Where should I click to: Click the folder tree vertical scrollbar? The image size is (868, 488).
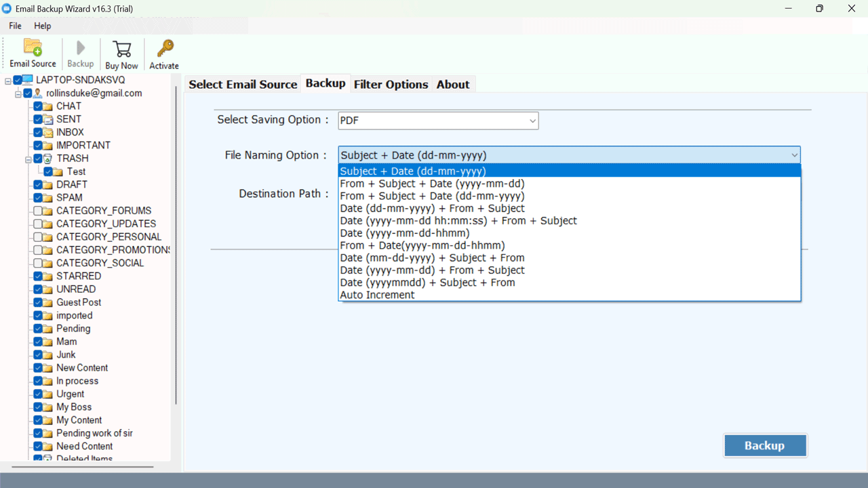click(176, 244)
